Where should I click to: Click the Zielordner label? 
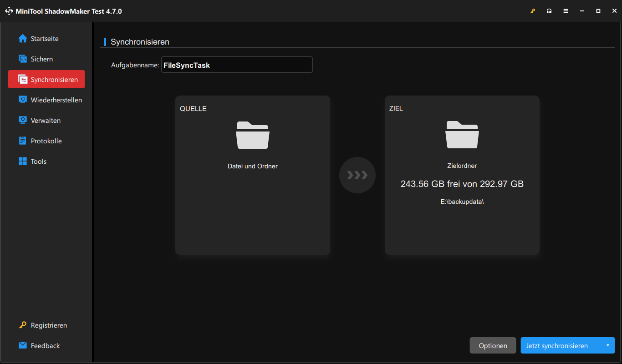pos(462,166)
